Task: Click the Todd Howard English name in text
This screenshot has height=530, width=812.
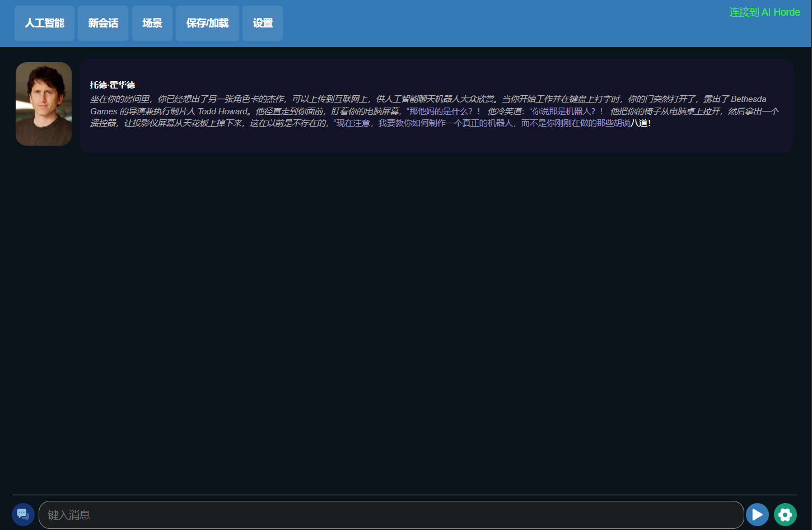Action: pos(222,111)
